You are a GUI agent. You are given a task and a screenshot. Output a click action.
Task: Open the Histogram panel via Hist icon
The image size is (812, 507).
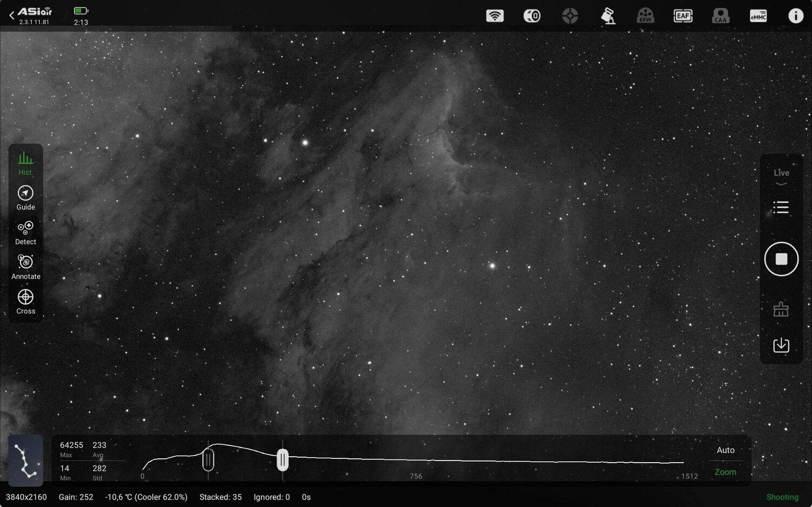pos(25,161)
